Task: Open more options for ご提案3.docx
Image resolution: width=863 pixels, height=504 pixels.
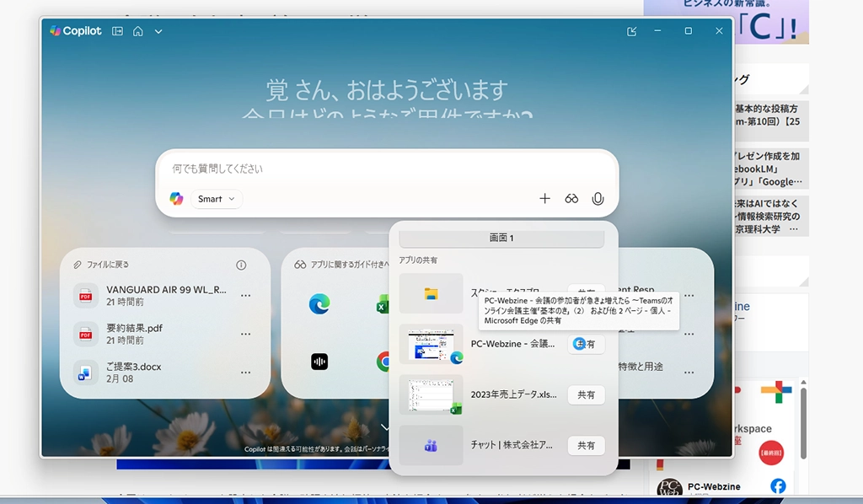Action: point(245,373)
